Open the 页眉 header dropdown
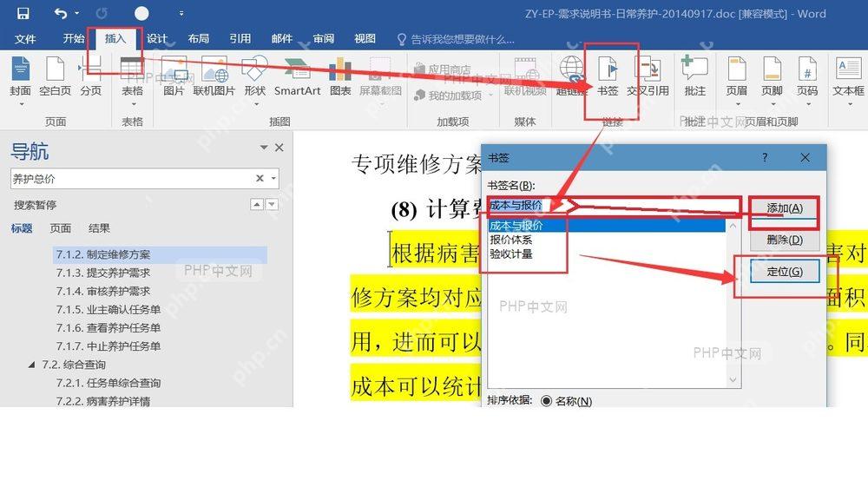The height and width of the screenshot is (487, 868). [737, 80]
